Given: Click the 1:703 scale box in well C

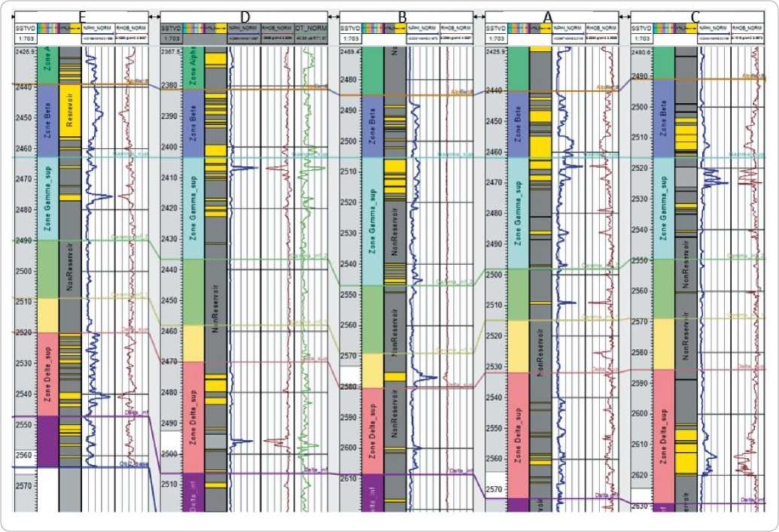Looking at the screenshot, I should [x=642, y=38].
